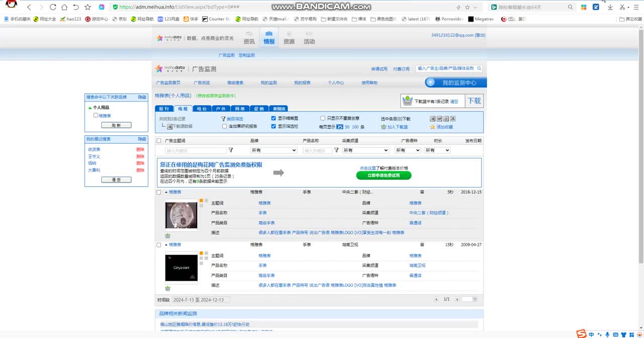Switch to the 报刊 media tab
The height and width of the screenshot is (338, 644).
[x=164, y=109]
